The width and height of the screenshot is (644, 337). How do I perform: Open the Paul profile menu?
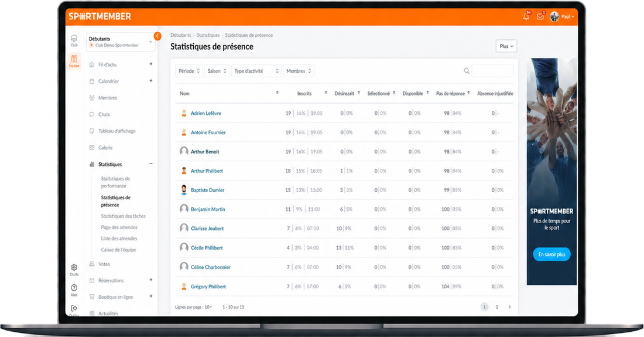(562, 16)
